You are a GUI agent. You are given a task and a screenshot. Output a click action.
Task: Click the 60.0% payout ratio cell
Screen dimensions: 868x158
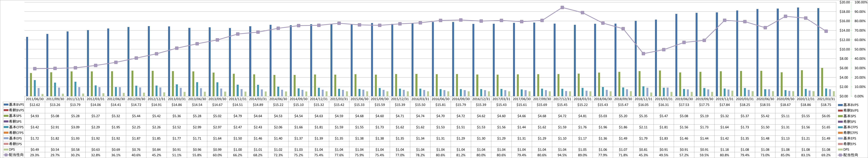point(217,155)
